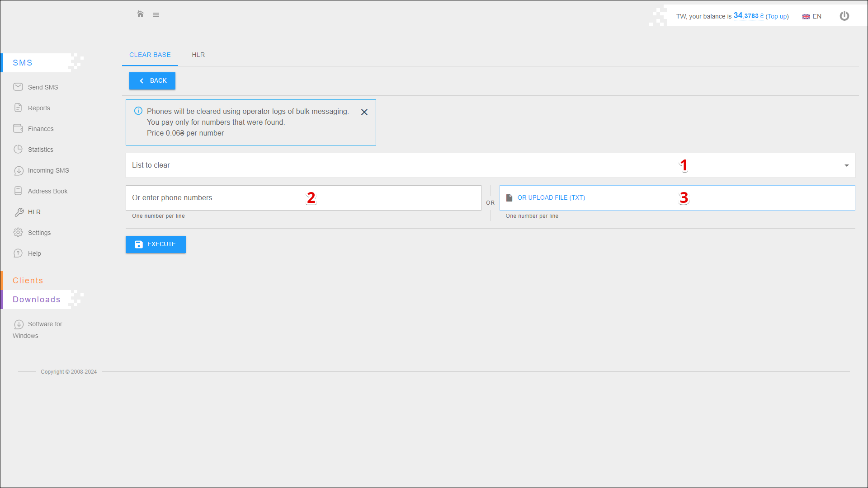Open Reports in the sidebar
The image size is (868, 488).
pos(39,108)
